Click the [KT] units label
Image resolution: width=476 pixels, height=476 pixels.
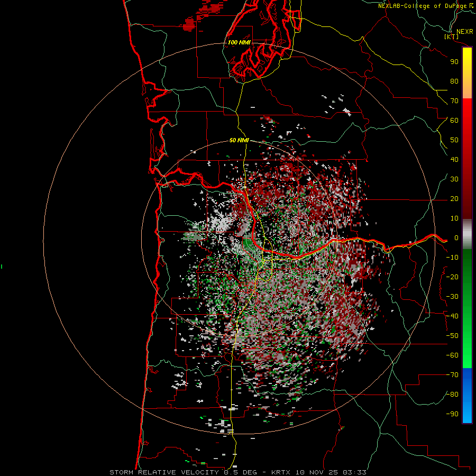click(452, 36)
